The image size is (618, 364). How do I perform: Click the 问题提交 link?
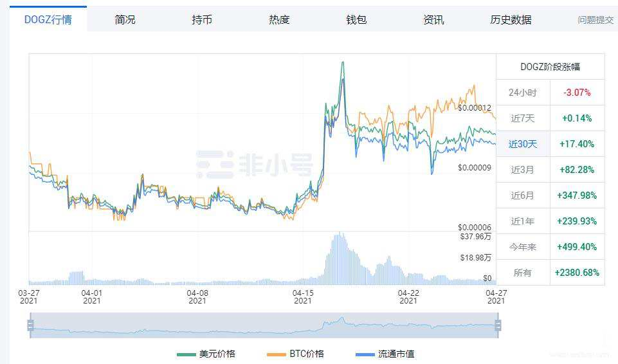pos(595,20)
